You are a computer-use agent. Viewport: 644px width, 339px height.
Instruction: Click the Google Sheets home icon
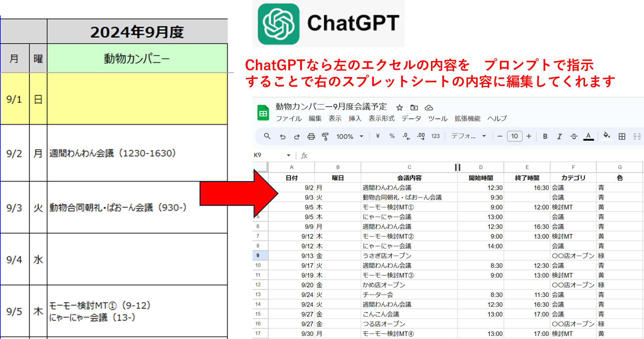click(263, 113)
